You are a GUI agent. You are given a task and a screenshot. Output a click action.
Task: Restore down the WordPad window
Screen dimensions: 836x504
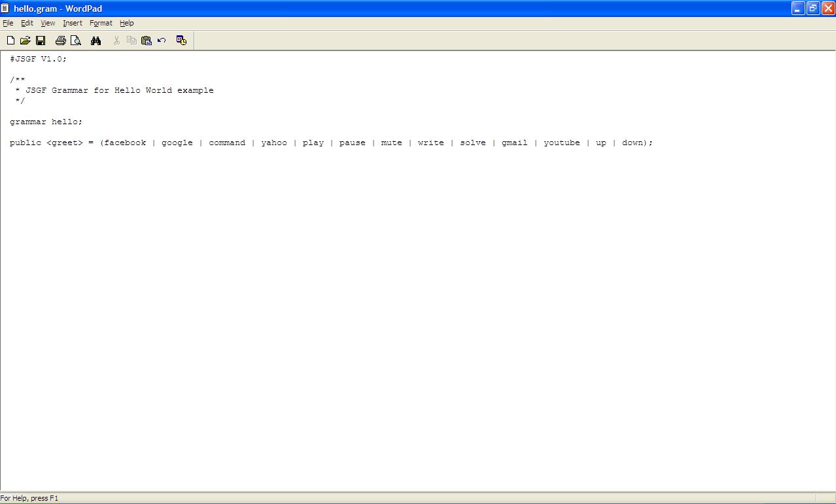[x=813, y=8]
